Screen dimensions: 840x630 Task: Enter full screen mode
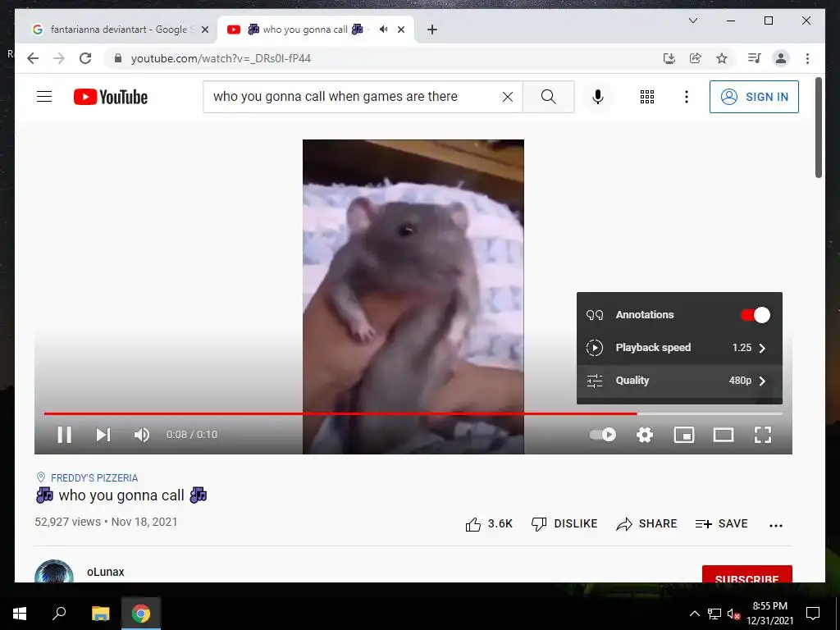click(x=762, y=435)
